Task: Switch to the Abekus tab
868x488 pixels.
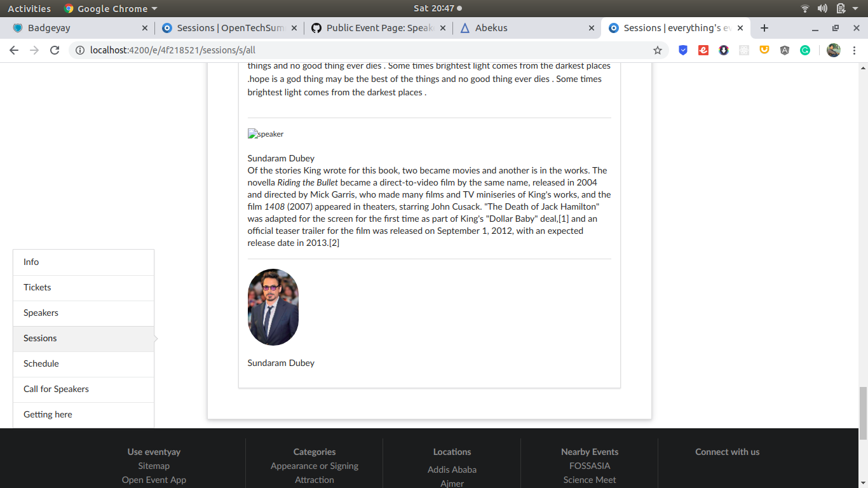Action: coord(527,28)
